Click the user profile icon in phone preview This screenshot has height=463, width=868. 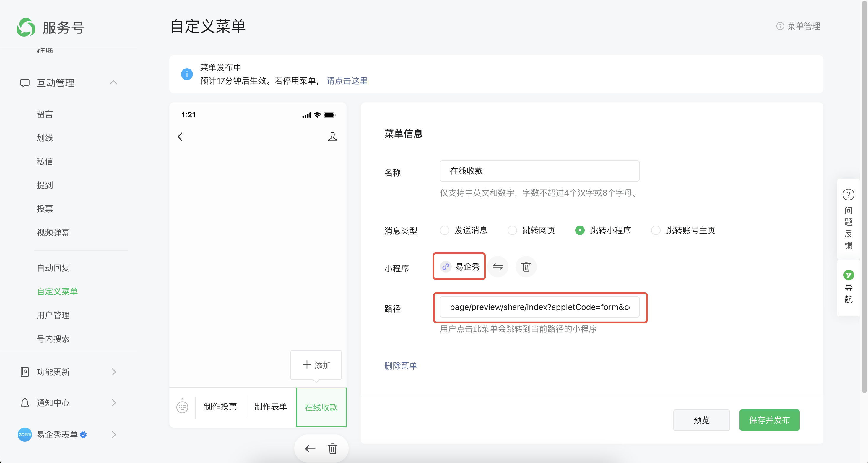point(332,137)
